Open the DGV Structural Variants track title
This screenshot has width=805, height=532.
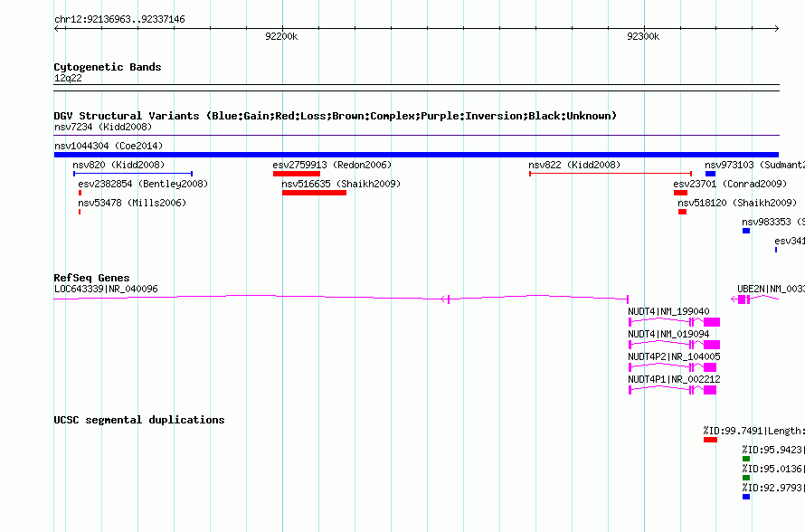coord(336,116)
